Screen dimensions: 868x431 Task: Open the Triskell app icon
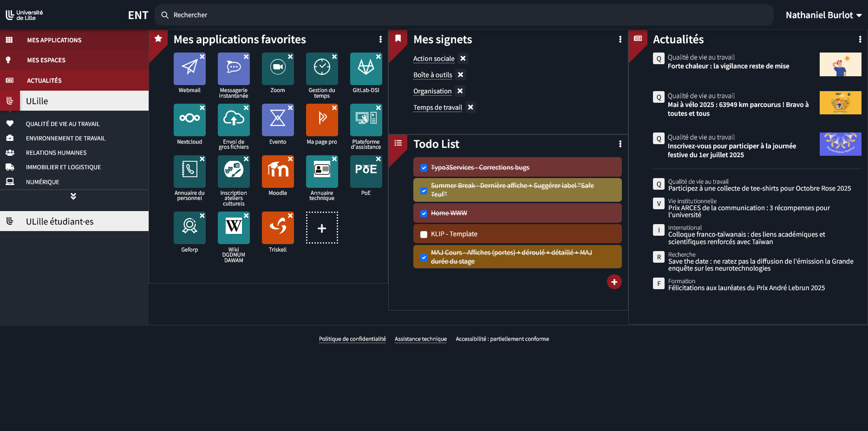[278, 228]
